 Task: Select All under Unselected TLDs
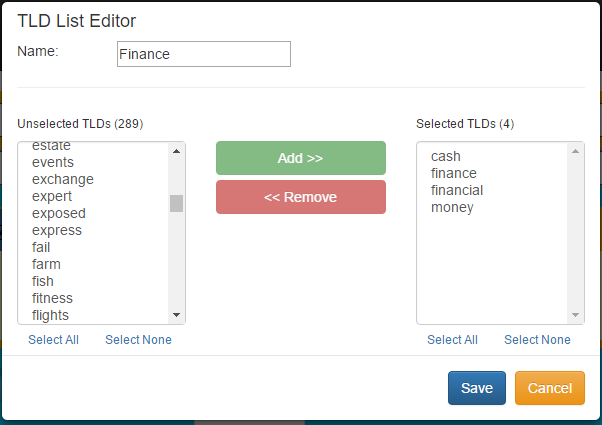53,340
